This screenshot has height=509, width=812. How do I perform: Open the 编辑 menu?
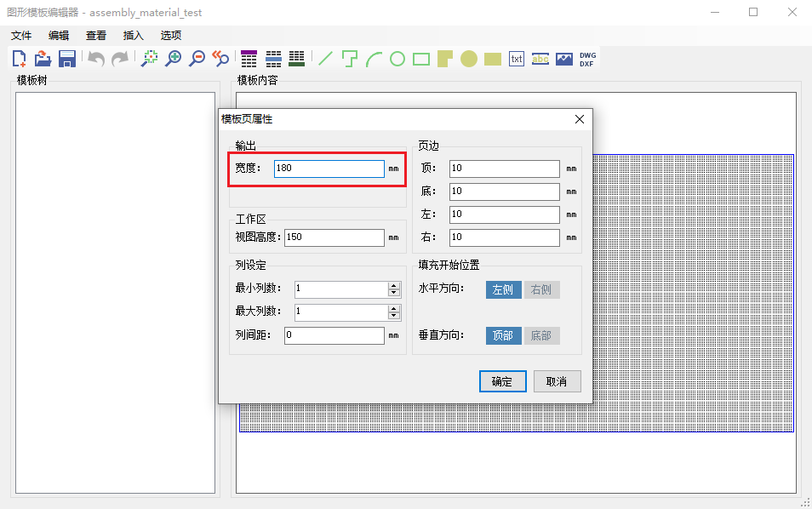tap(59, 35)
